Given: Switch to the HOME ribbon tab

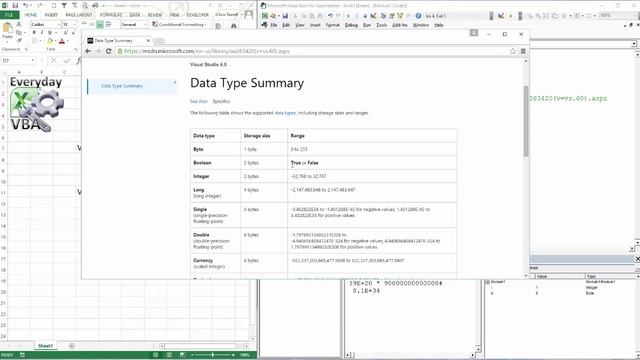Looking at the screenshot, I should [31, 15].
